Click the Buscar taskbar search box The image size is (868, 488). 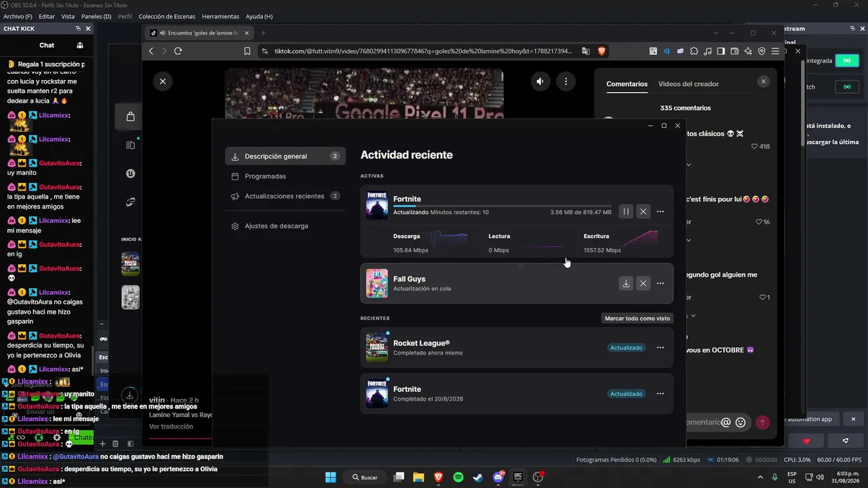click(x=365, y=477)
